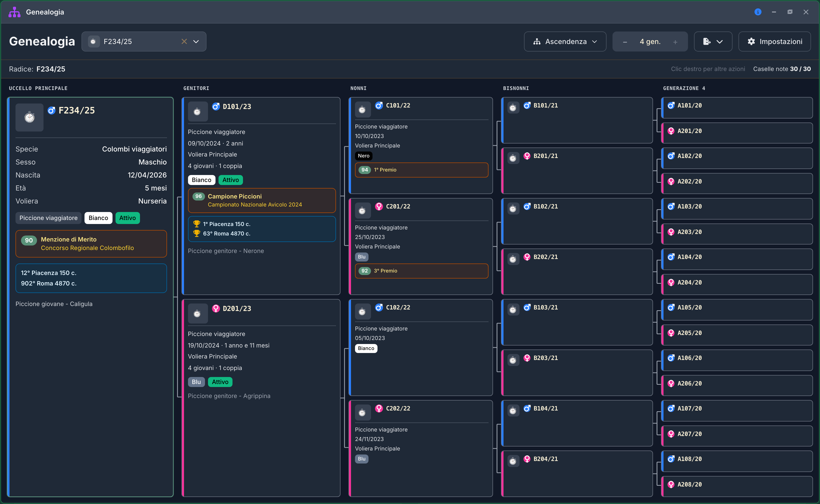The height and width of the screenshot is (504, 820).
Task: Open Impostazioni settings
Action: pos(775,41)
